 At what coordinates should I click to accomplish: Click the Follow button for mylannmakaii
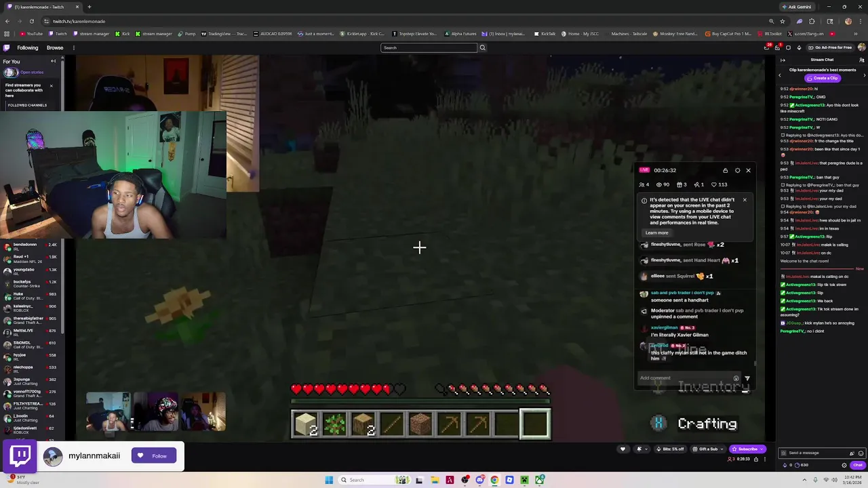coord(153,456)
